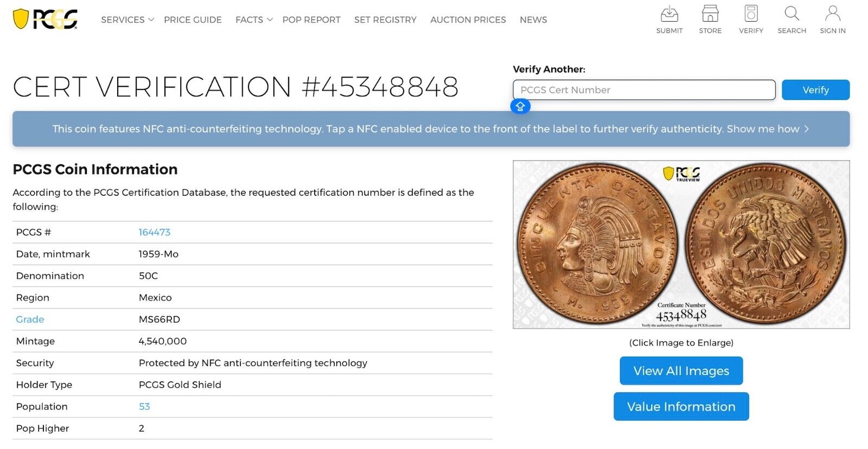This screenshot has height=449, width=868.
Task: Click '(Click Image to Enlarge)' caption
Action: tap(681, 343)
